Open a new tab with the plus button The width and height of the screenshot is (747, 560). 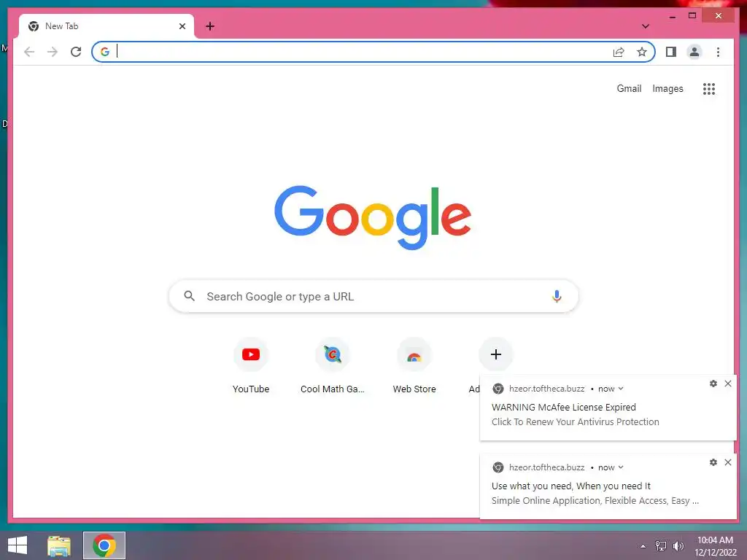(210, 26)
